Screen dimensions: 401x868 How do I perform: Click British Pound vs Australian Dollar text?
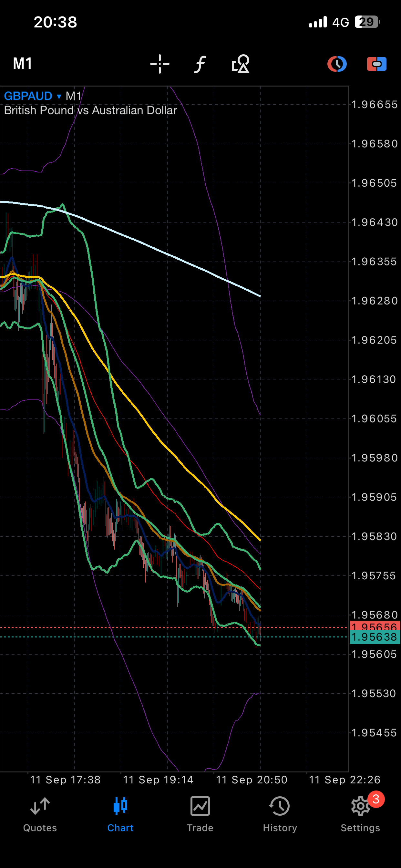90,110
